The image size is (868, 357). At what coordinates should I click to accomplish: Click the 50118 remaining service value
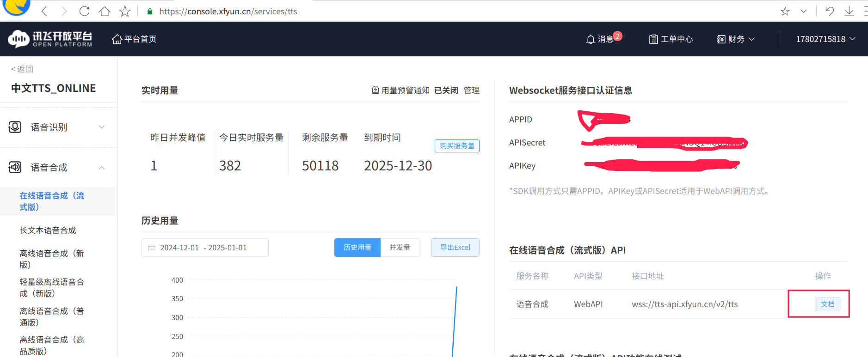320,166
